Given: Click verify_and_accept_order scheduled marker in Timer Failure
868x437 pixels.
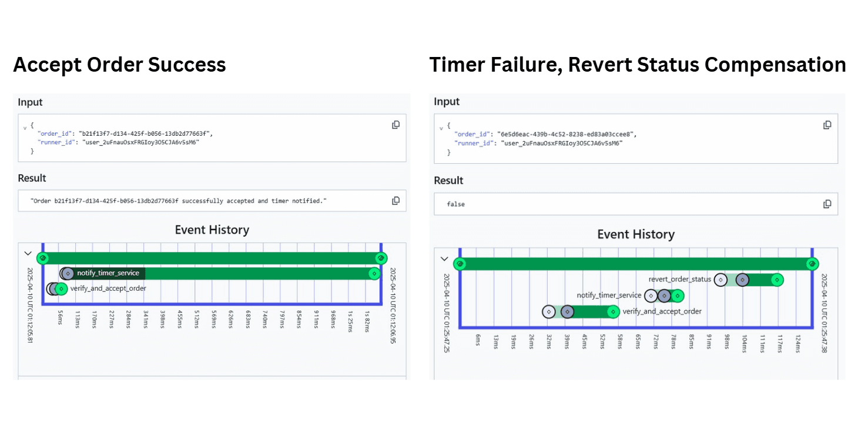Looking at the screenshot, I should (x=548, y=311).
